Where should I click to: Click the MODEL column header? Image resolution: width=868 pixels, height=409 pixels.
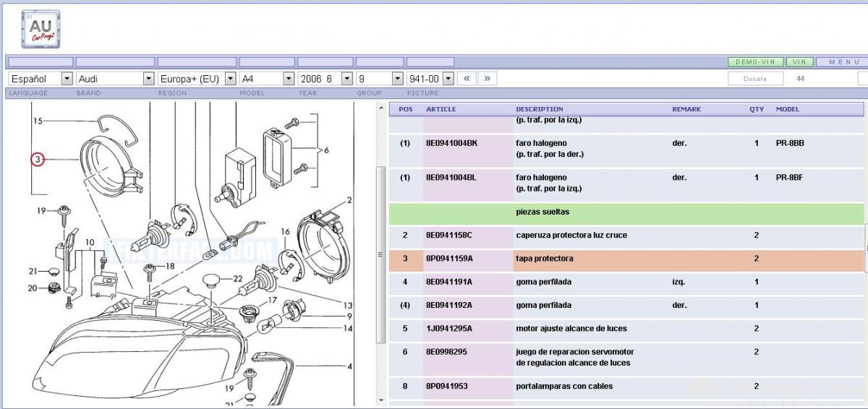pos(788,109)
